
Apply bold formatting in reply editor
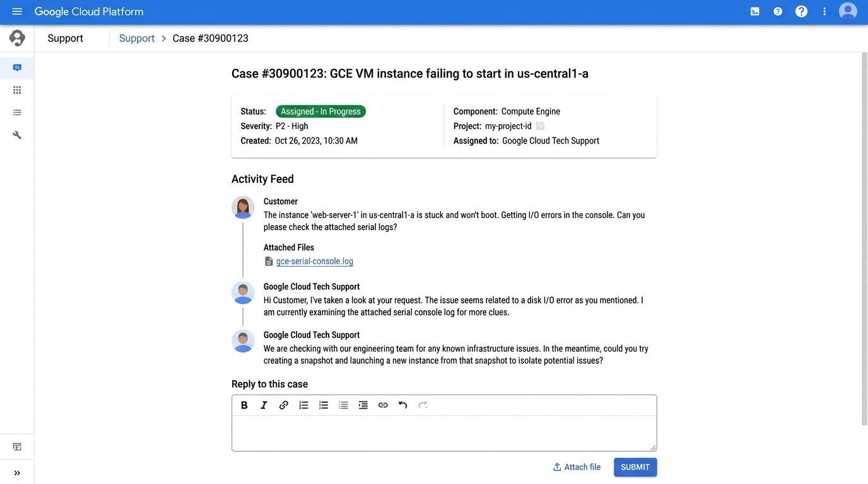(244, 405)
